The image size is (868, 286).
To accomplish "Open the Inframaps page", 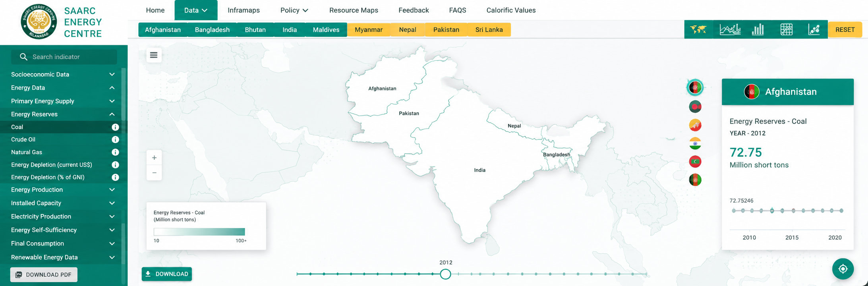I will tap(244, 10).
